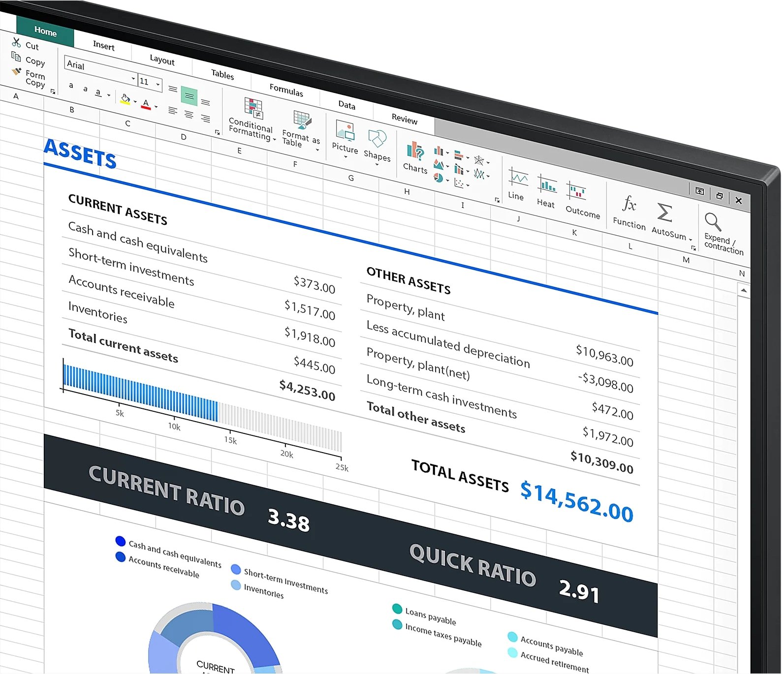Align text to the right
The width and height of the screenshot is (784, 674).
pyautogui.click(x=206, y=119)
